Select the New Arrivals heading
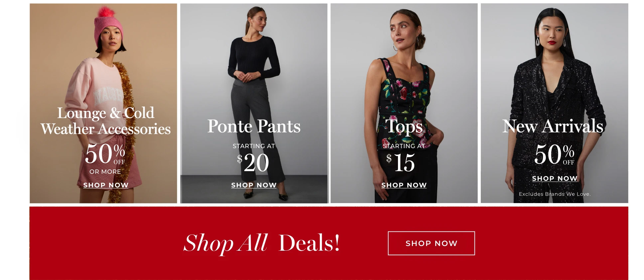Image resolution: width=644 pixels, height=280 pixels. click(553, 126)
